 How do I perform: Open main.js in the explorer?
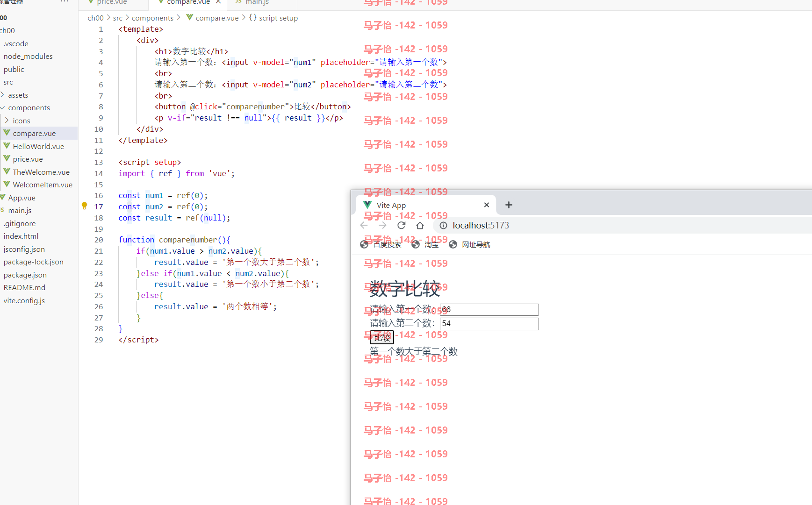click(20, 210)
